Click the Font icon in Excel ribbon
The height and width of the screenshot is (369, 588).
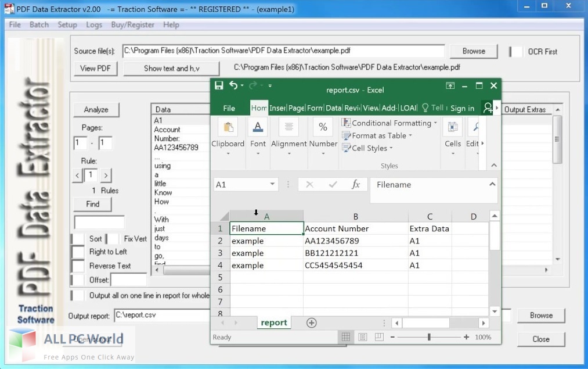(x=258, y=127)
